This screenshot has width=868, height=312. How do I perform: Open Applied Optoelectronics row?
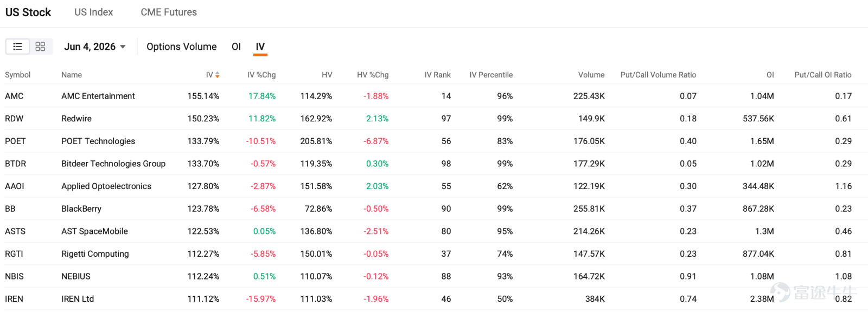(x=434, y=186)
